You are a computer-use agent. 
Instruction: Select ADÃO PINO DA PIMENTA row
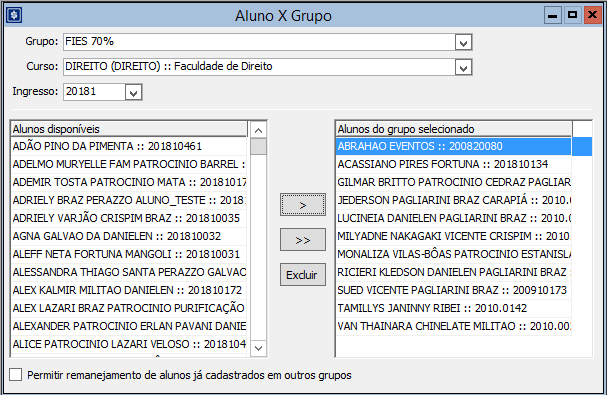pyautogui.click(x=129, y=146)
